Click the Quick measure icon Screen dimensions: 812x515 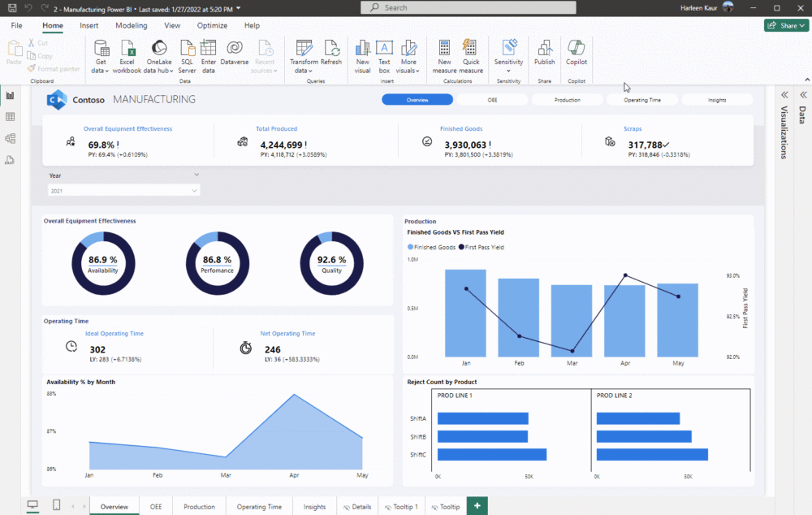coord(469,49)
